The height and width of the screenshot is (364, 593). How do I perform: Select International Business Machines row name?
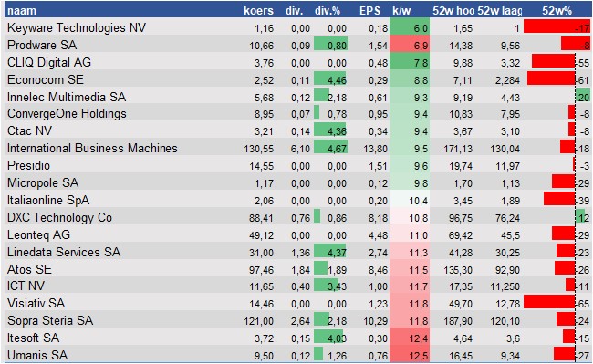coord(92,148)
